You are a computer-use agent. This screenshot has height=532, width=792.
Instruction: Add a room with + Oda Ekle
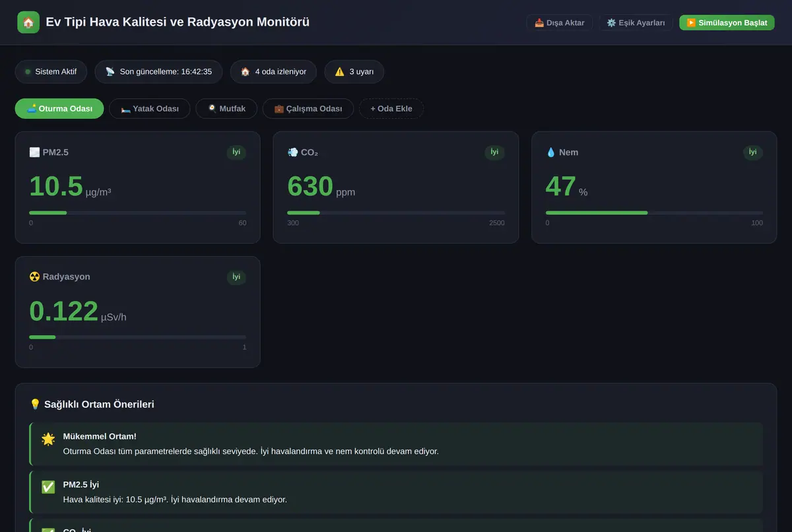tap(391, 108)
